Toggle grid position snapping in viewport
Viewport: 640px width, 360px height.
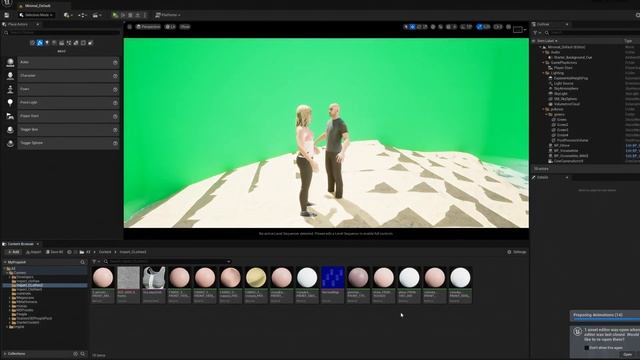coord(449,27)
